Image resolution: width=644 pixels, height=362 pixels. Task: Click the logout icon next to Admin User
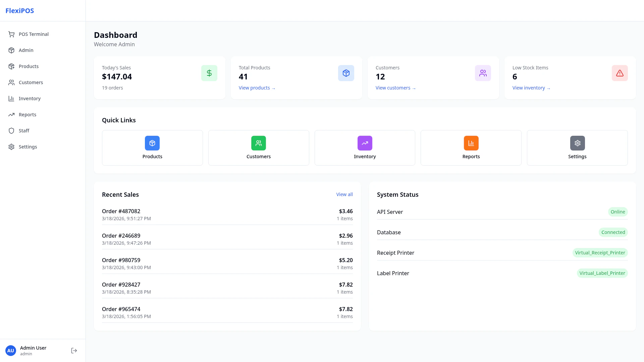[74, 351]
